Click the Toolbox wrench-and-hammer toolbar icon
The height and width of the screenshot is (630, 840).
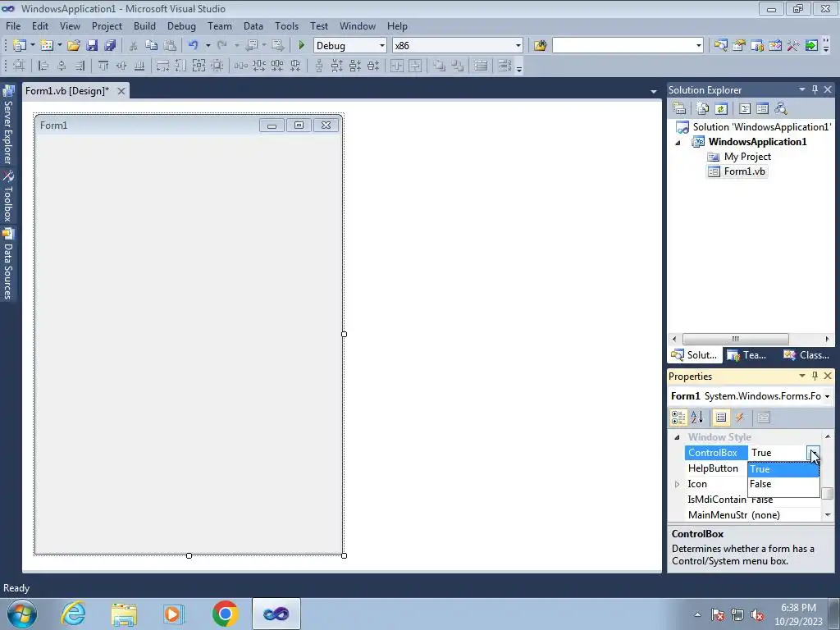click(x=793, y=46)
